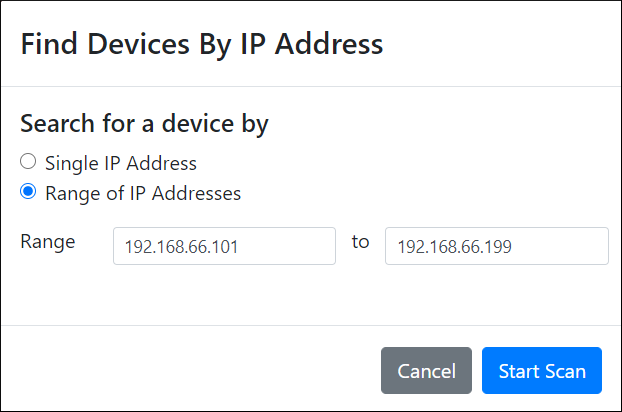Click the Start Scan button

[x=541, y=371]
